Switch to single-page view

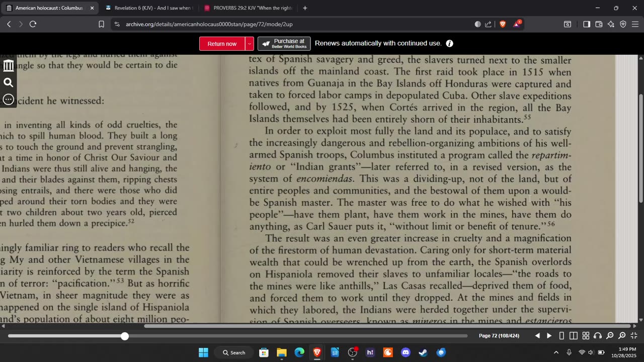tap(561, 336)
